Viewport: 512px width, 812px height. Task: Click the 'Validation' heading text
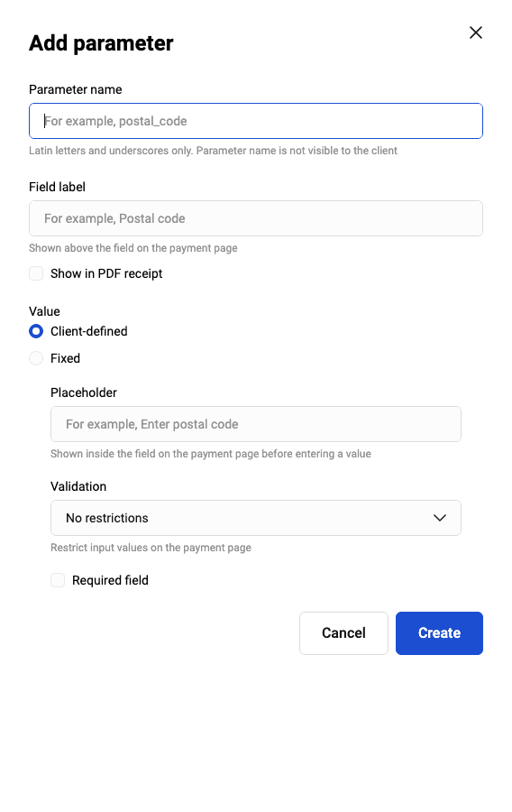[78, 486]
